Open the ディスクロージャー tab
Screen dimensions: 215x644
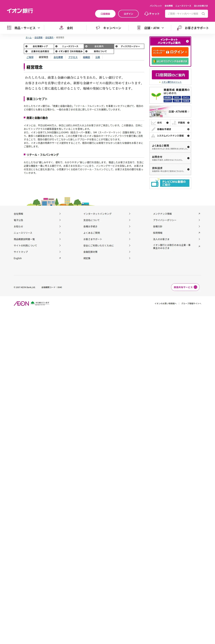[129, 46]
